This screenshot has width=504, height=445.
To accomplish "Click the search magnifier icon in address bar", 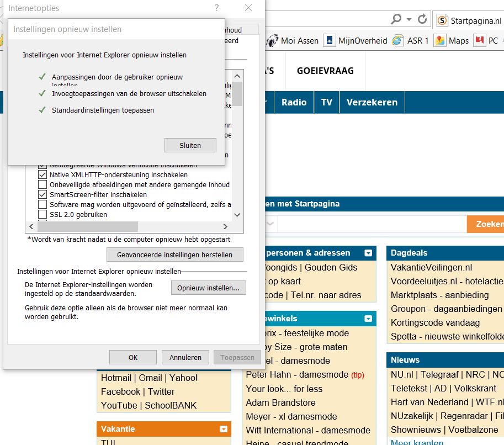I will pyautogui.click(x=396, y=19).
